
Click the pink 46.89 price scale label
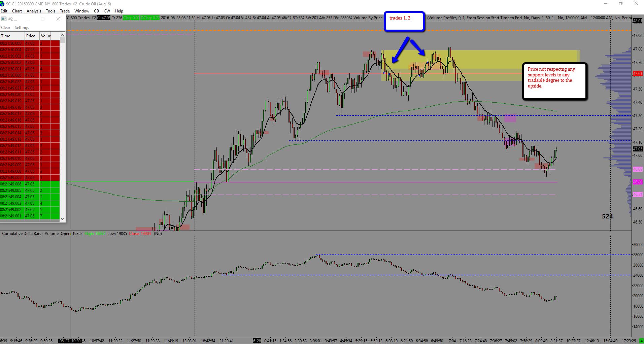[638, 169]
